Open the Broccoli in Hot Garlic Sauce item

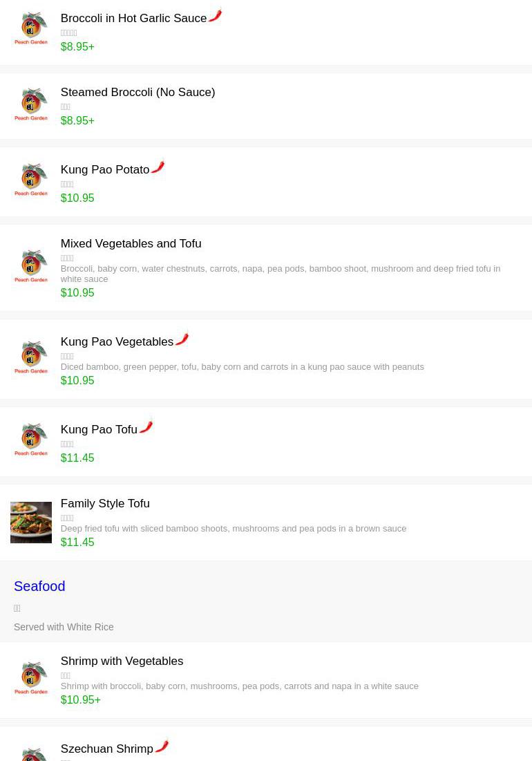[x=133, y=19]
